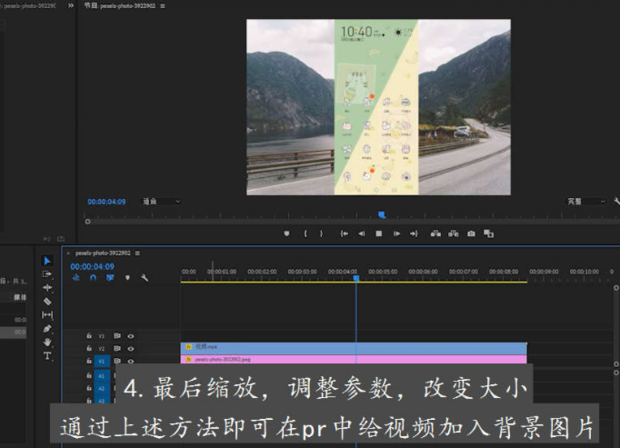Toggle V1 track output eye
This screenshot has height=448, width=620.
(130, 361)
